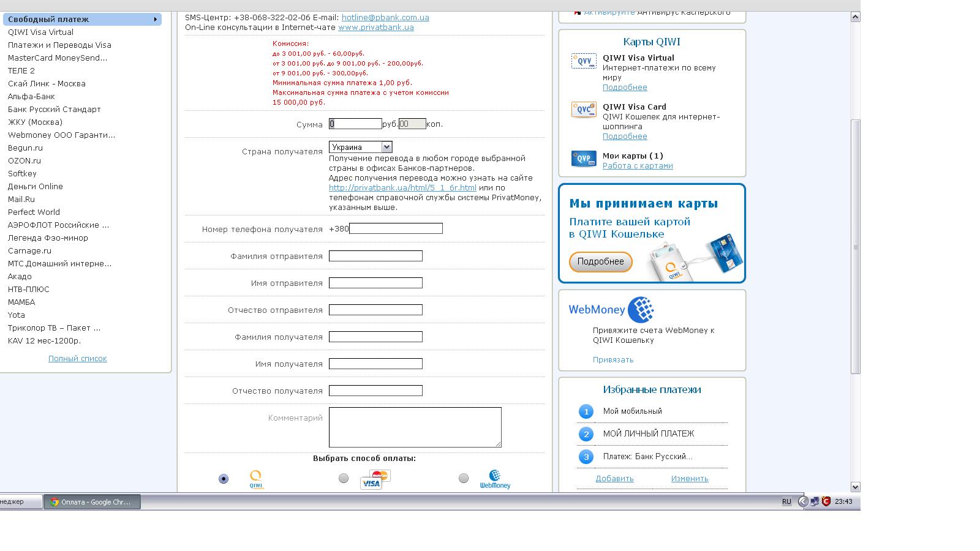Click the Kaspersky tray icon
Viewport: 980px width, 551px height.
(x=826, y=501)
